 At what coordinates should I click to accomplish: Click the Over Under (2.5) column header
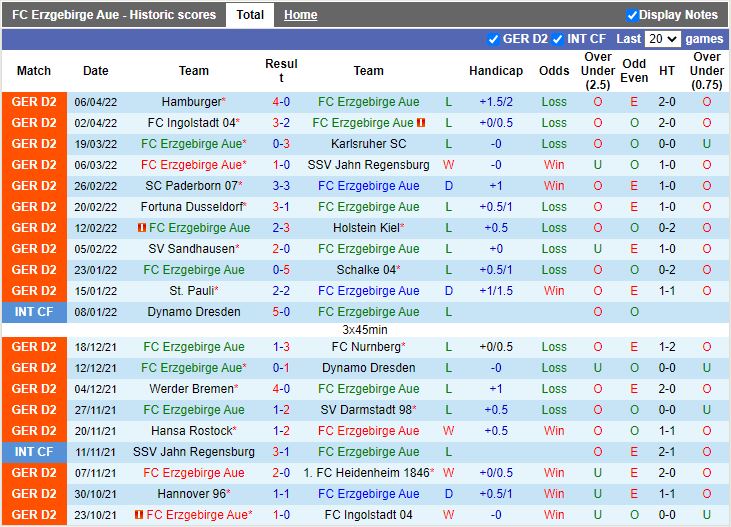click(598, 70)
